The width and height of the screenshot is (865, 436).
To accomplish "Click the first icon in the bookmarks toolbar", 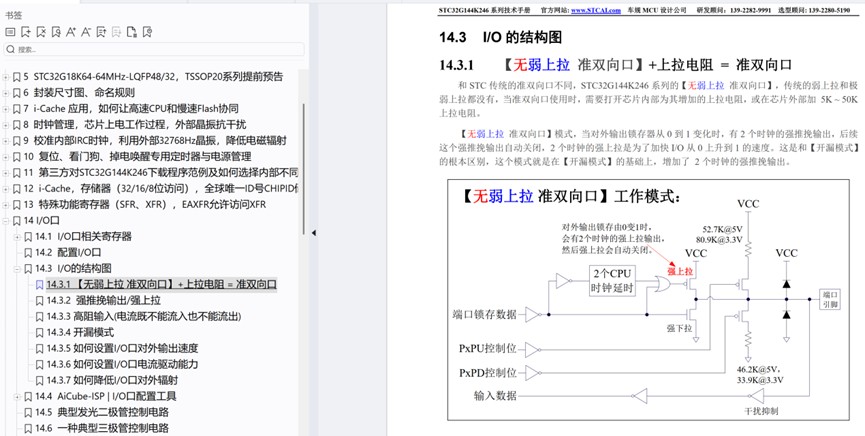I will [x=10, y=32].
